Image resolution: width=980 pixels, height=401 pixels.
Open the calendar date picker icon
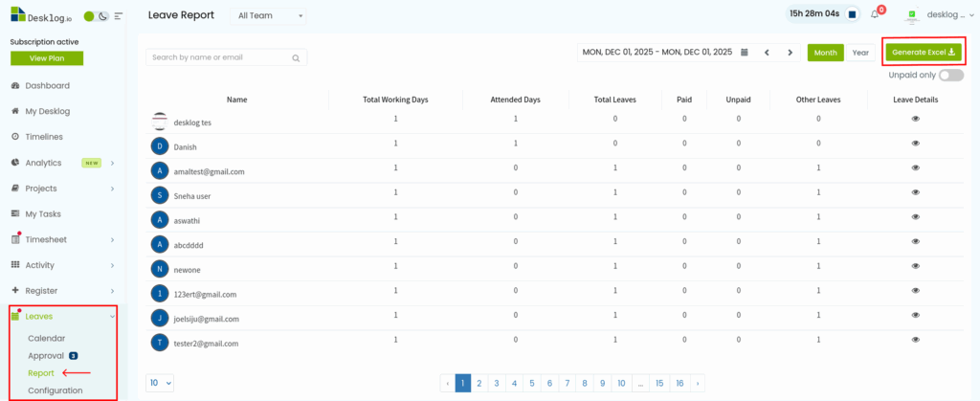[745, 53]
